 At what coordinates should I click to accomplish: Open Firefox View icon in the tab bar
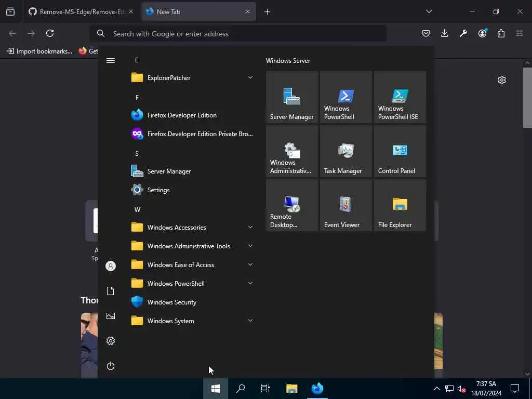click(10, 11)
